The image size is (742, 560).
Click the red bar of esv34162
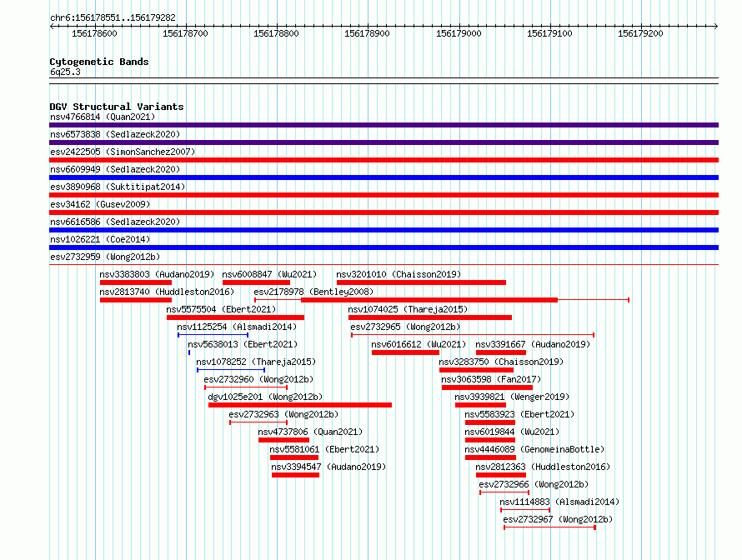pyautogui.click(x=384, y=212)
